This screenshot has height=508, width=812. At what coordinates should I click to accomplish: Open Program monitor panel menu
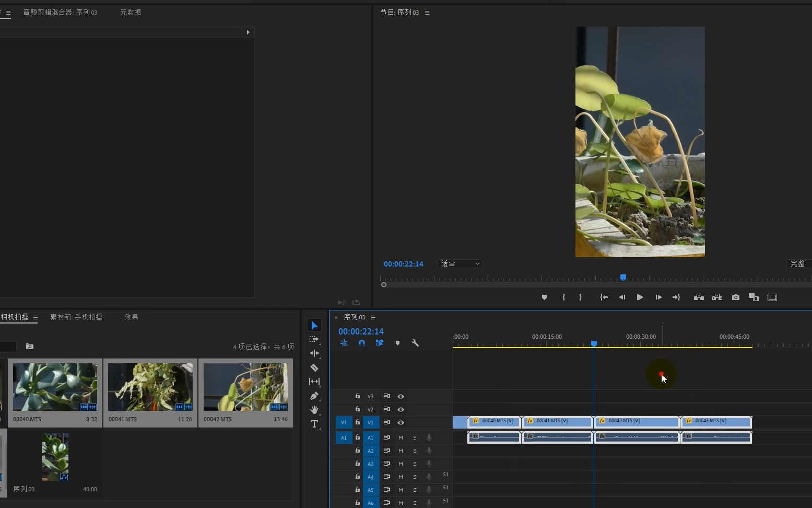[x=427, y=13]
